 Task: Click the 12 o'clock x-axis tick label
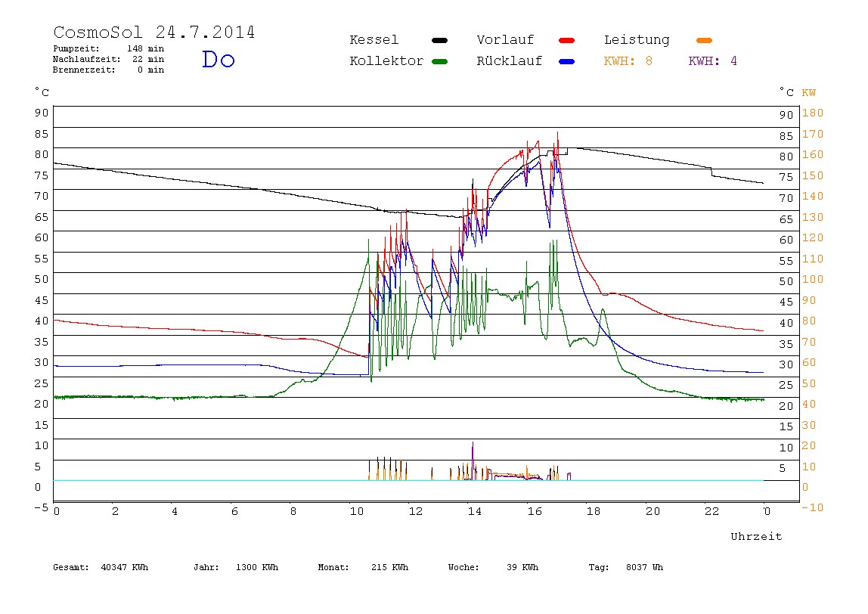click(x=415, y=512)
